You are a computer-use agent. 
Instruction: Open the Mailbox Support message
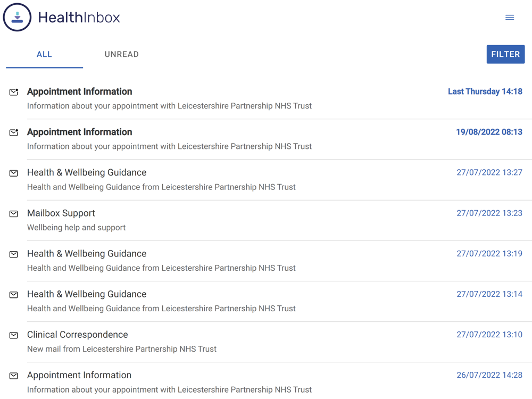click(x=61, y=213)
